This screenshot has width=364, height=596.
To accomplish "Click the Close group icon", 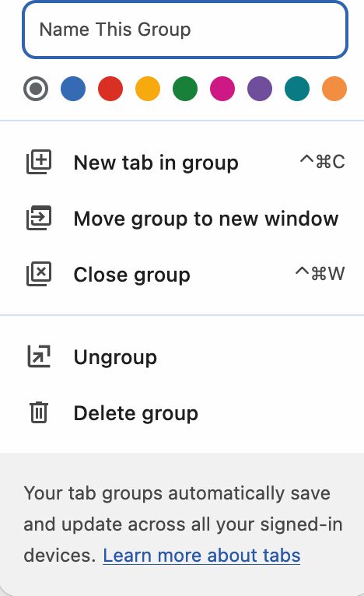I will (x=39, y=274).
